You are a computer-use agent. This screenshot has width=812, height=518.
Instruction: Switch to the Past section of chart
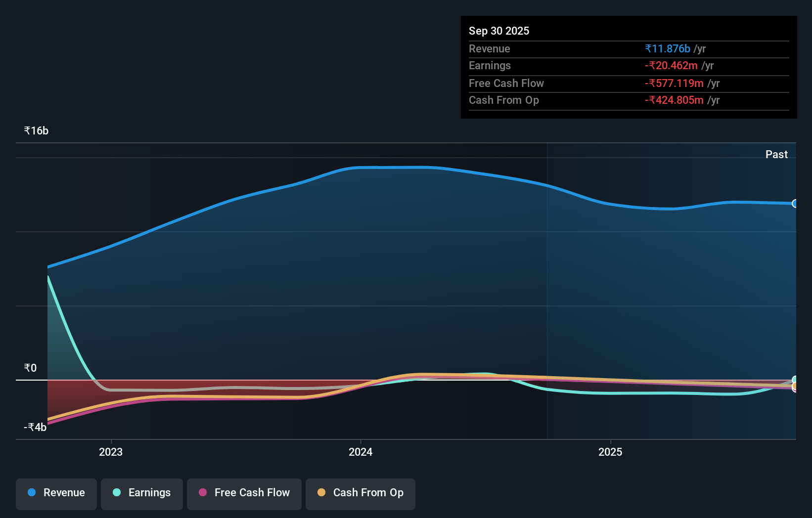[776, 154]
